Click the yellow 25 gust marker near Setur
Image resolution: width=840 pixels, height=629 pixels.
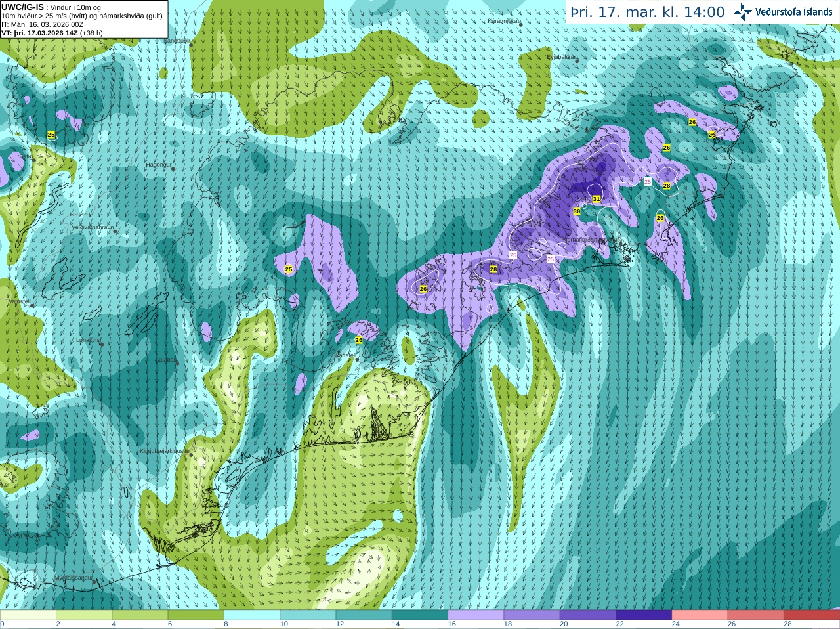pos(51,135)
